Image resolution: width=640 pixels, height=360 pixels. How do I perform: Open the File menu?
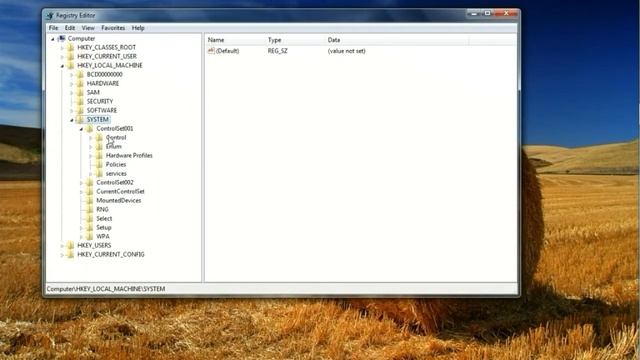[53, 28]
